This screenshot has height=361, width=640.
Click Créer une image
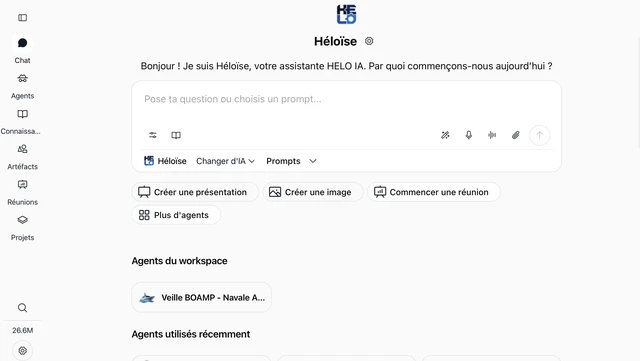pos(313,192)
